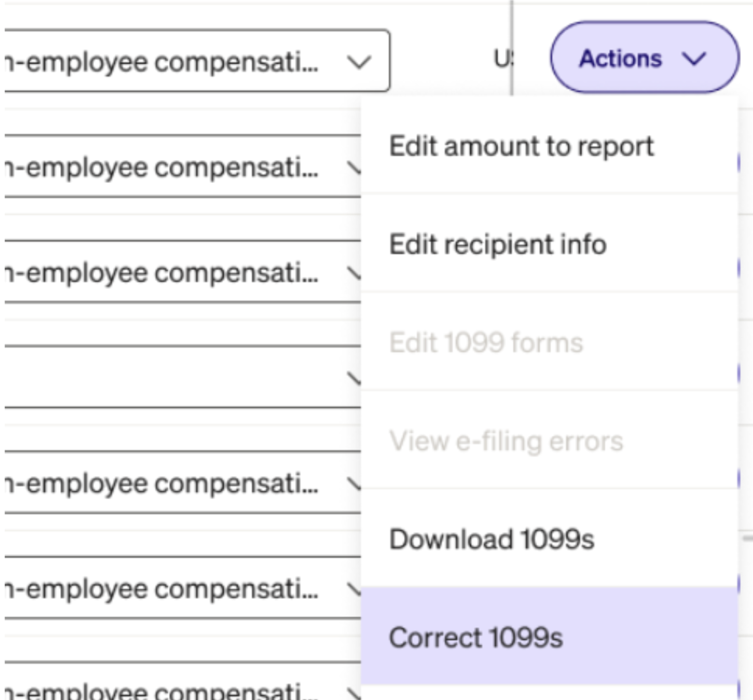753x700 pixels.
Task: Click the truncated "U" cell beside Actions
Action: click(x=503, y=59)
